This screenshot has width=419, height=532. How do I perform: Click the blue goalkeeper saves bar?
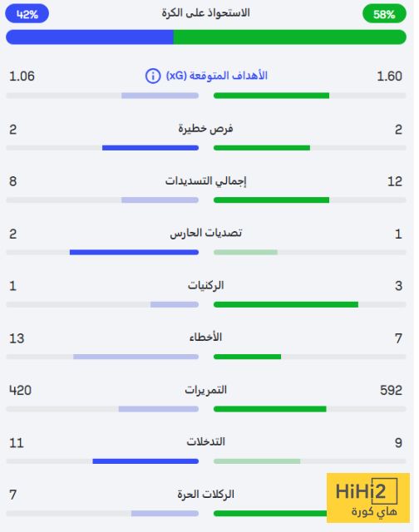point(134,252)
